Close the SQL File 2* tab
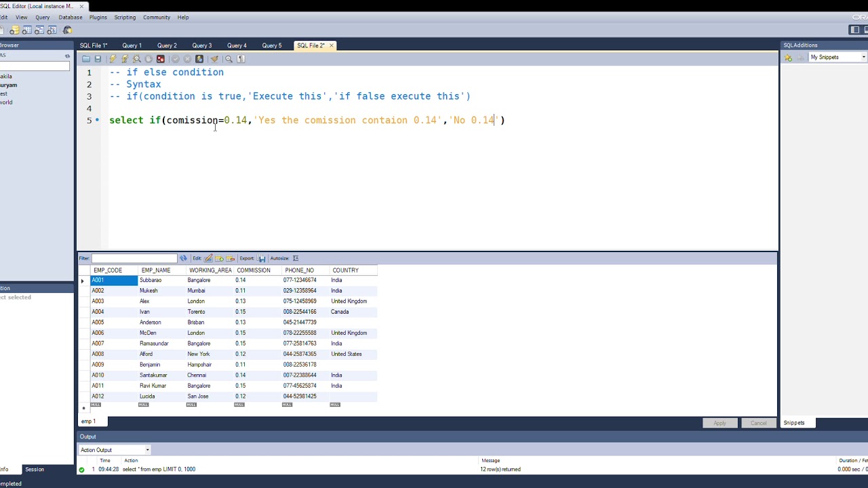The image size is (868, 488). point(332,45)
